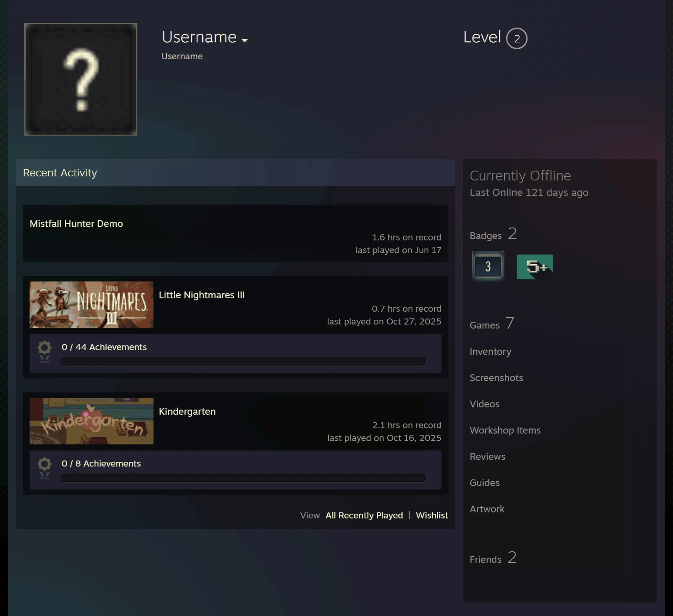Open the Games 7 list
The width and height of the screenshot is (673, 616).
492,324
